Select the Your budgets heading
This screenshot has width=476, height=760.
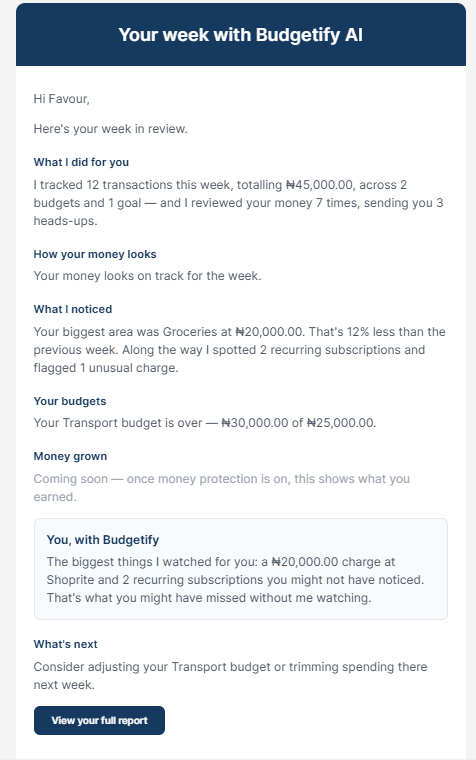pyautogui.click(x=70, y=401)
